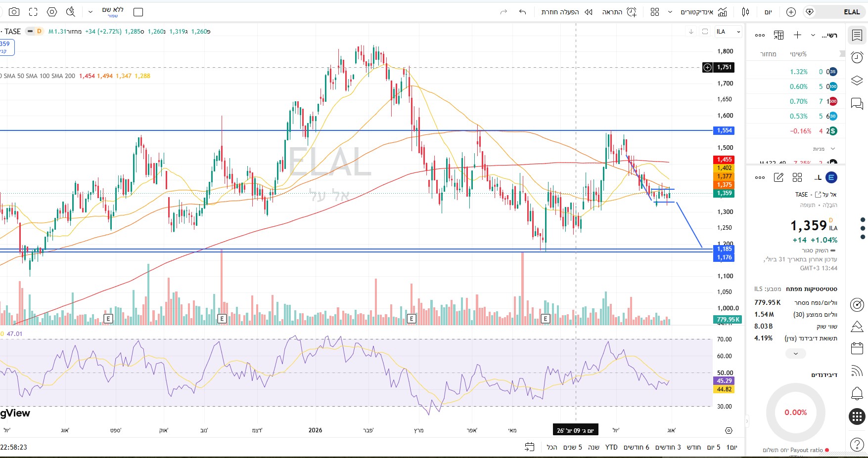This screenshot has height=458, width=868.
Task: Select the 3 חודשים date range
Action: pos(668,447)
